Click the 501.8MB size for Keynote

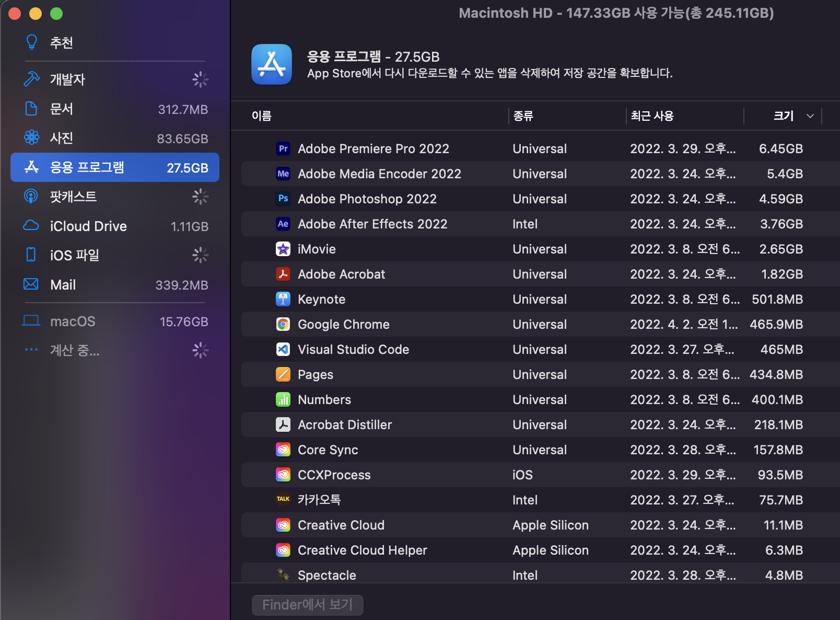click(x=777, y=299)
